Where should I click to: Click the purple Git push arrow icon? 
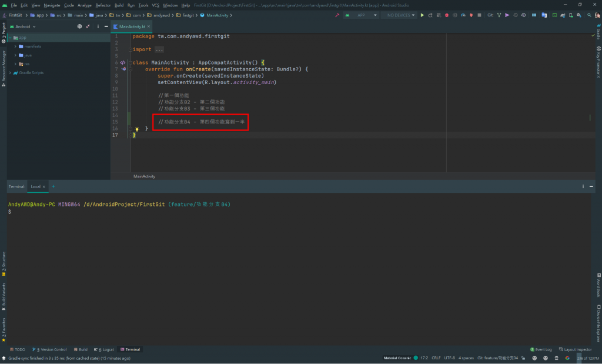(x=507, y=15)
